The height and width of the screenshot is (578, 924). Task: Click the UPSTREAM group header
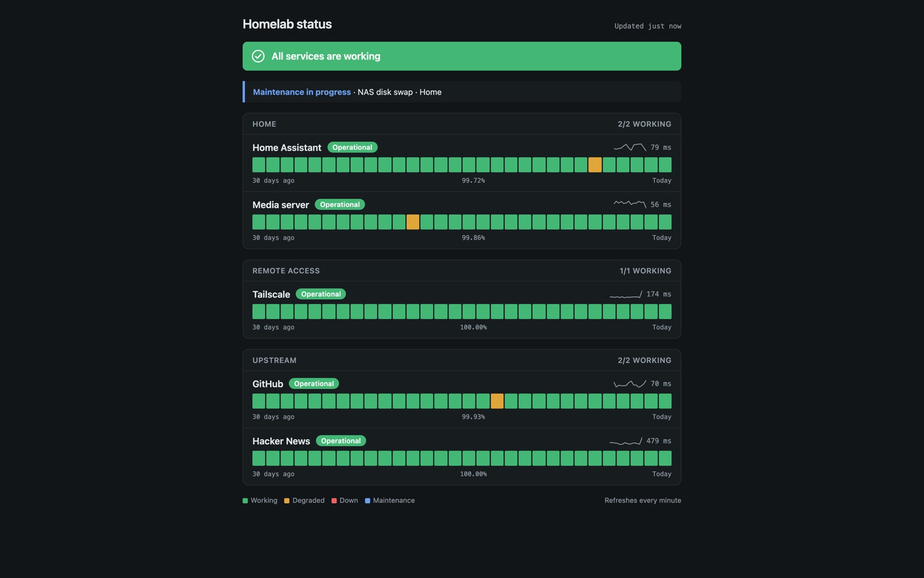[462, 361]
